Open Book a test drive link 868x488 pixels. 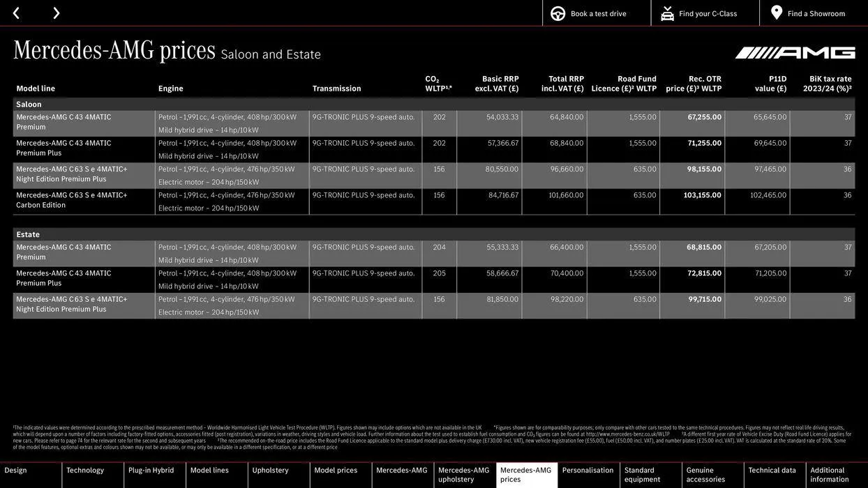pyautogui.click(x=598, y=13)
